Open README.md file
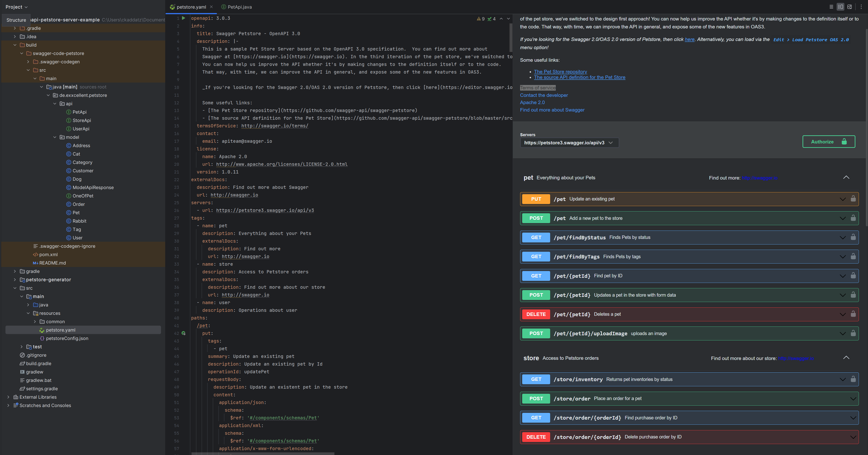868x455 pixels. pos(52,263)
